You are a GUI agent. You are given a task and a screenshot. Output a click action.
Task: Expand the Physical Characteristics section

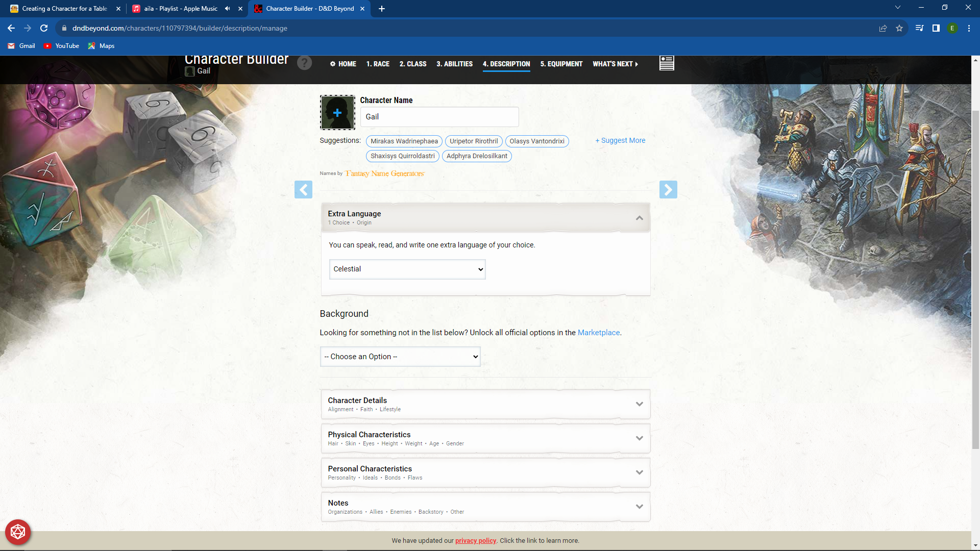[639, 438]
